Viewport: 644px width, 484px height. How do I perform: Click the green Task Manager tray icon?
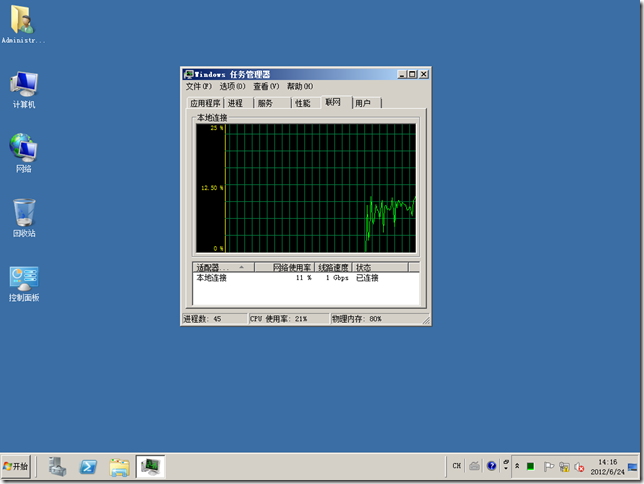tap(530, 466)
